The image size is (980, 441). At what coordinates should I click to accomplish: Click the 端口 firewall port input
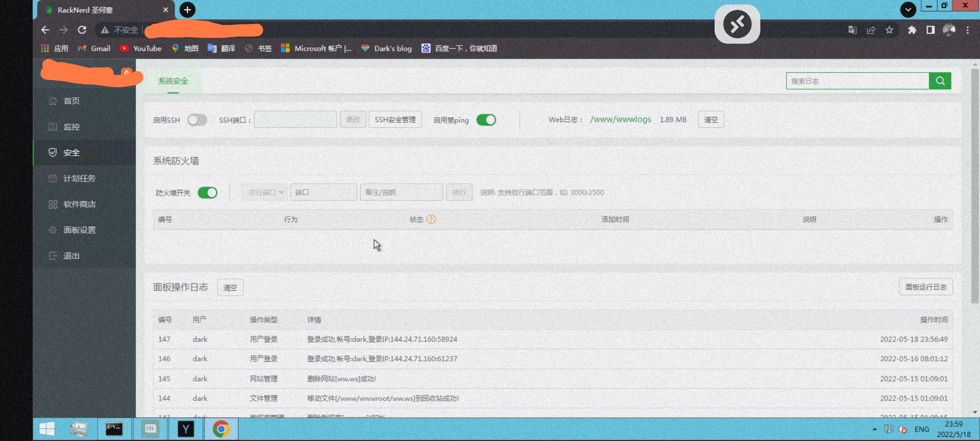point(323,192)
